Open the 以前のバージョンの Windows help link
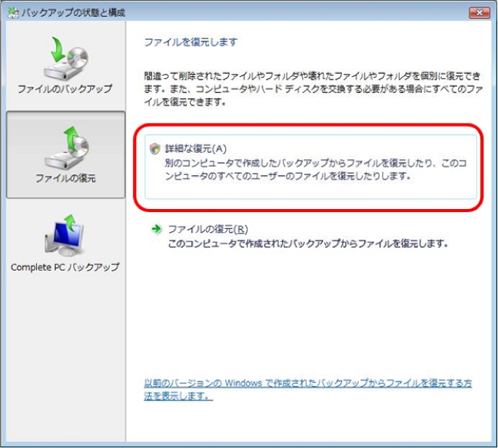Image resolution: width=498 pixels, height=448 pixels. click(x=307, y=383)
